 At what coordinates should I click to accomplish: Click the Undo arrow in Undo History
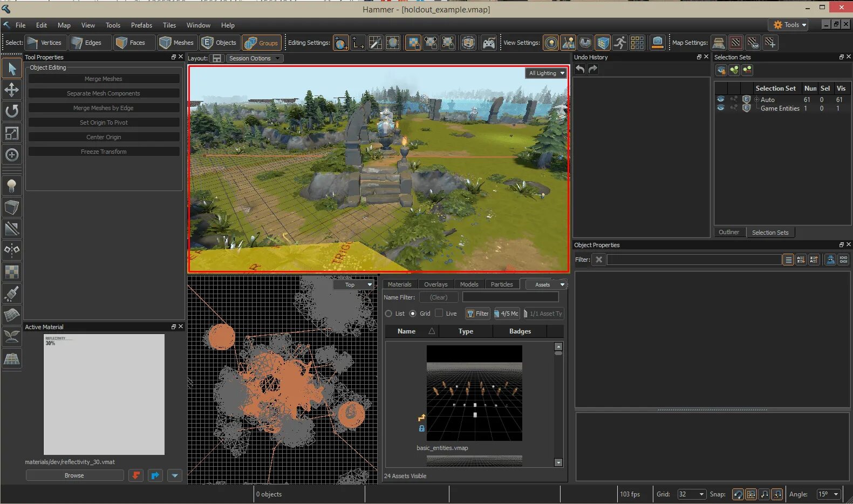pos(580,69)
